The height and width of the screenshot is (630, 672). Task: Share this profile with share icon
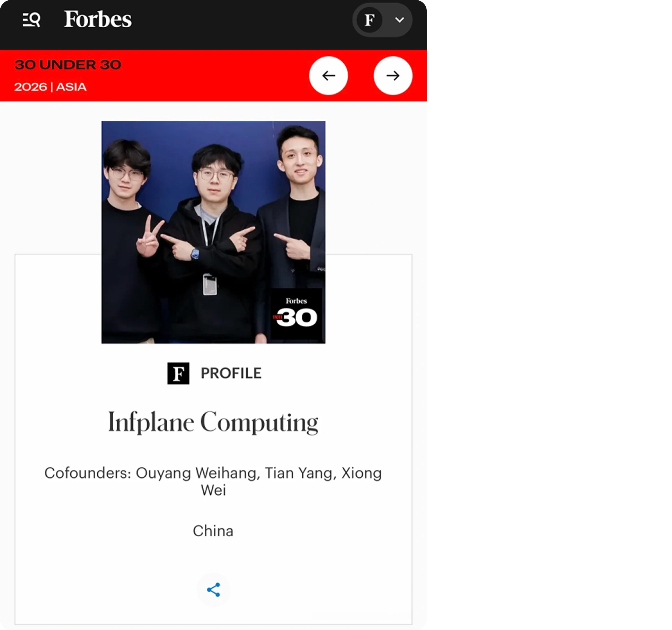pos(213,589)
